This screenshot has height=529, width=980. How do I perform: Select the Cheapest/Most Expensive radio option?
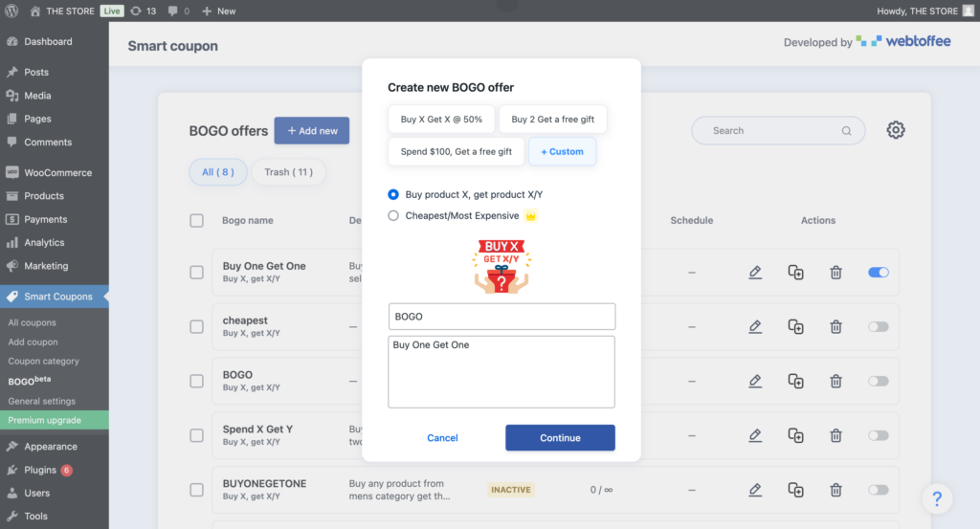click(x=393, y=215)
